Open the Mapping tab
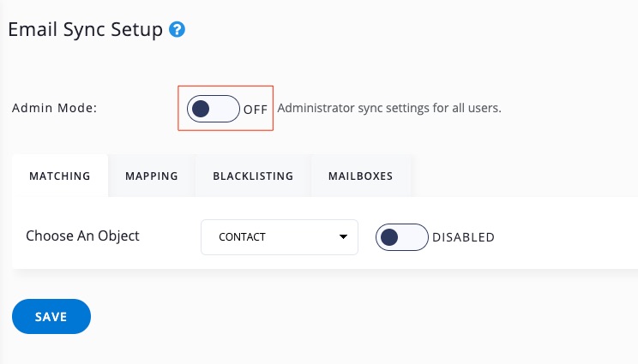The width and height of the screenshot is (638, 364). click(152, 176)
